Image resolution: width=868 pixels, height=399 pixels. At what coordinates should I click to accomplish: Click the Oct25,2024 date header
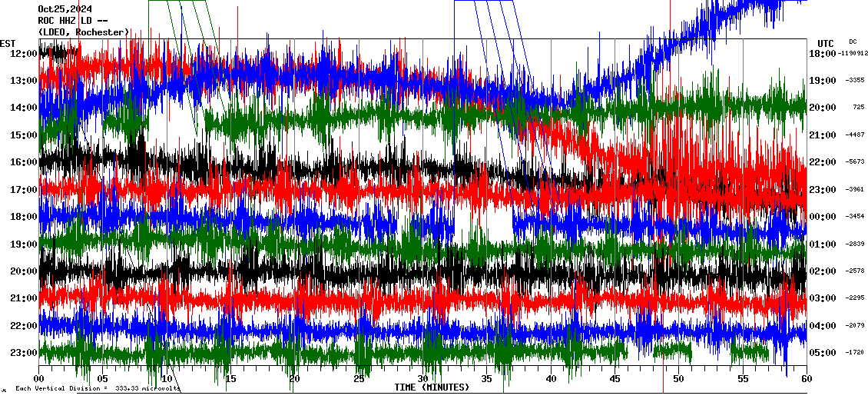[x=65, y=9]
